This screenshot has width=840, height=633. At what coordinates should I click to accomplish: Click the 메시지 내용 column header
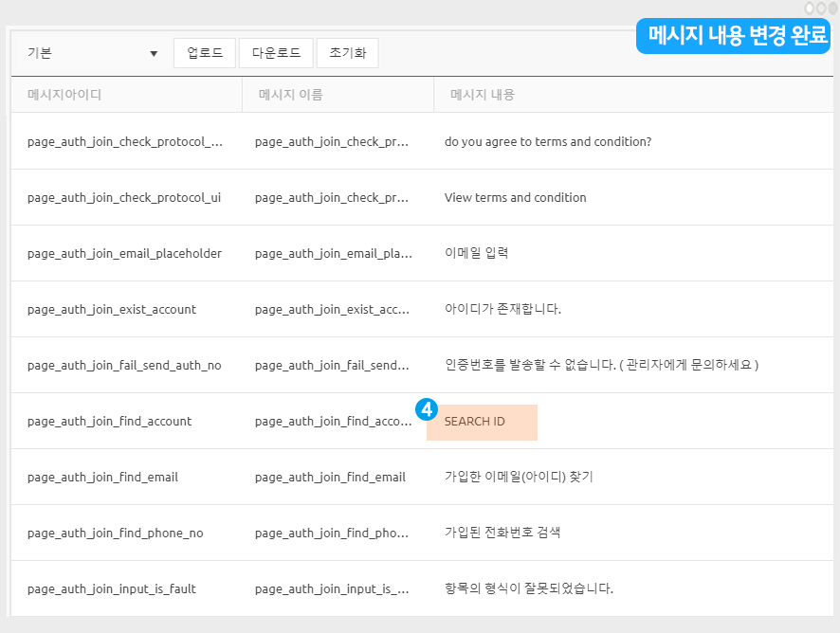(483, 95)
